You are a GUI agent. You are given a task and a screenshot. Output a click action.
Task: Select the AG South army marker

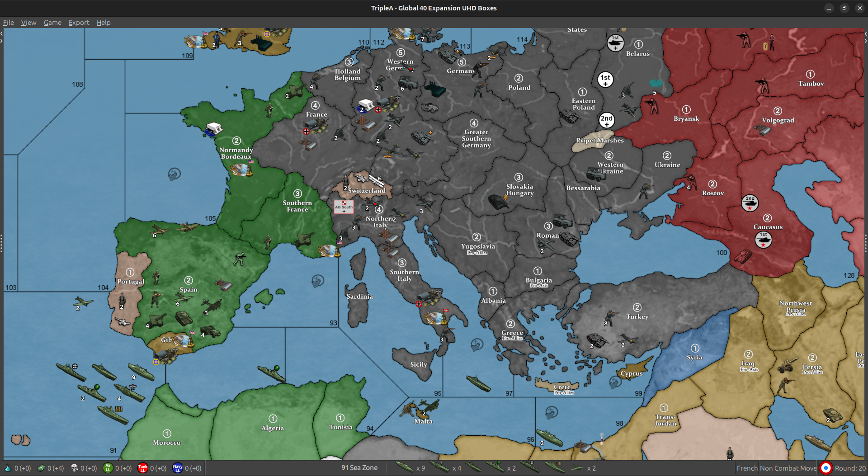point(344,207)
